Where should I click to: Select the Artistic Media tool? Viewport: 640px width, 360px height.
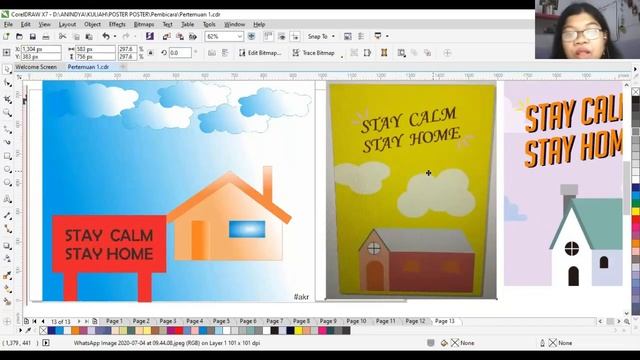tap(7, 142)
